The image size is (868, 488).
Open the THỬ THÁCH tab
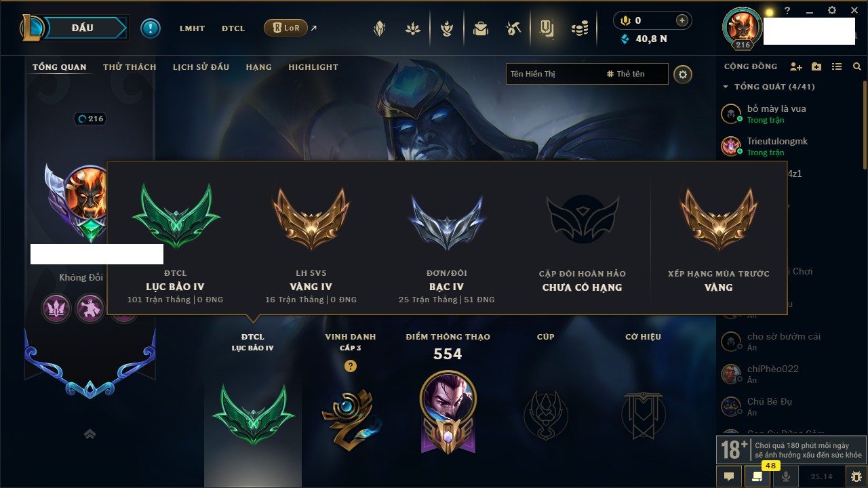[130, 67]
